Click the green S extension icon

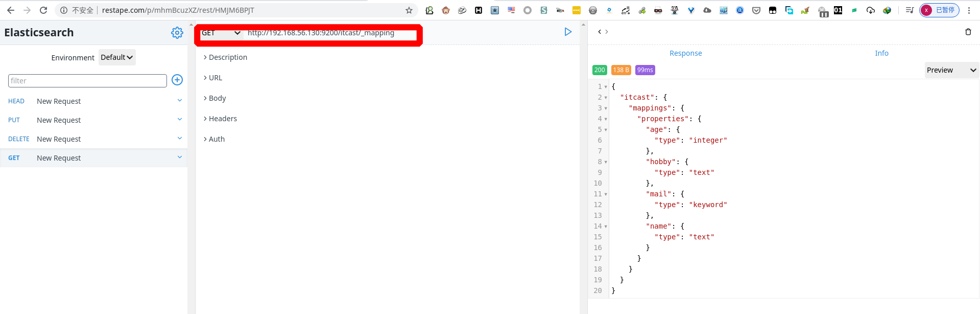tap(544, 10)
